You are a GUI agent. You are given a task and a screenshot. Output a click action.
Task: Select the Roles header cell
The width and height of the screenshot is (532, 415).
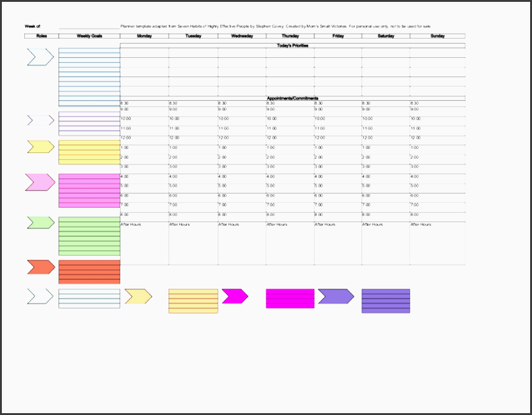click(42, 36)
